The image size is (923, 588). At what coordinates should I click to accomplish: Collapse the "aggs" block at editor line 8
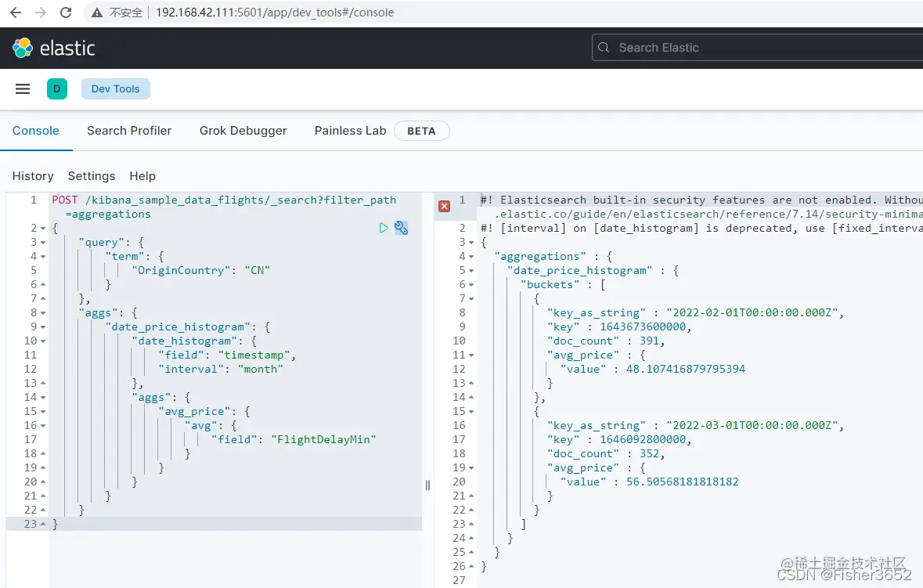point(43,313)
